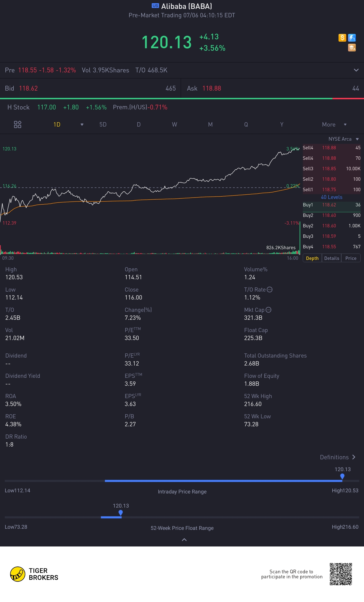Viewport: 364px width, 602px height.
Task: Click the bid/ask ratio bar
Action: pos(182,99)
